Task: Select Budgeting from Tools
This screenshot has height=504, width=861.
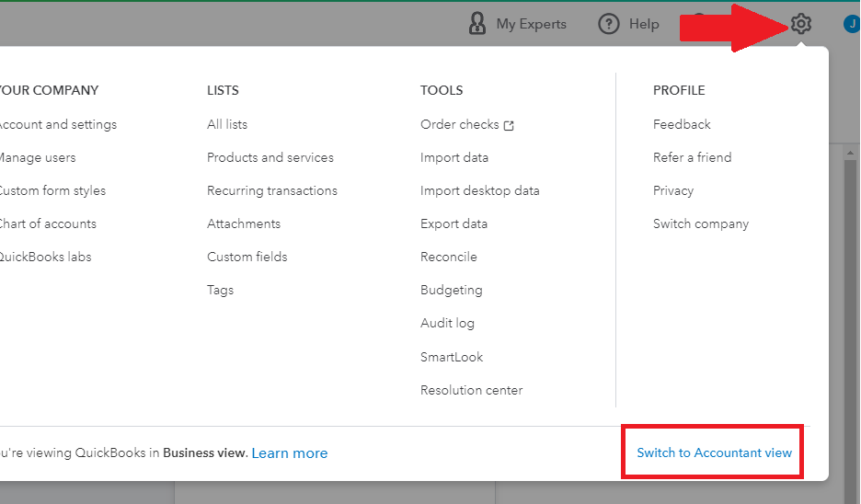Action: tap(452, 290)
